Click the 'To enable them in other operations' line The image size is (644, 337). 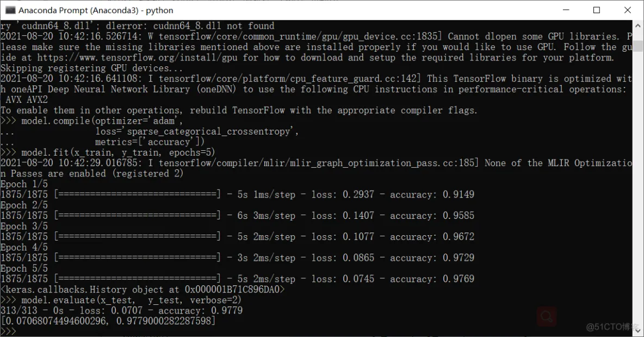pyautogui.click(x=239, y=110)
